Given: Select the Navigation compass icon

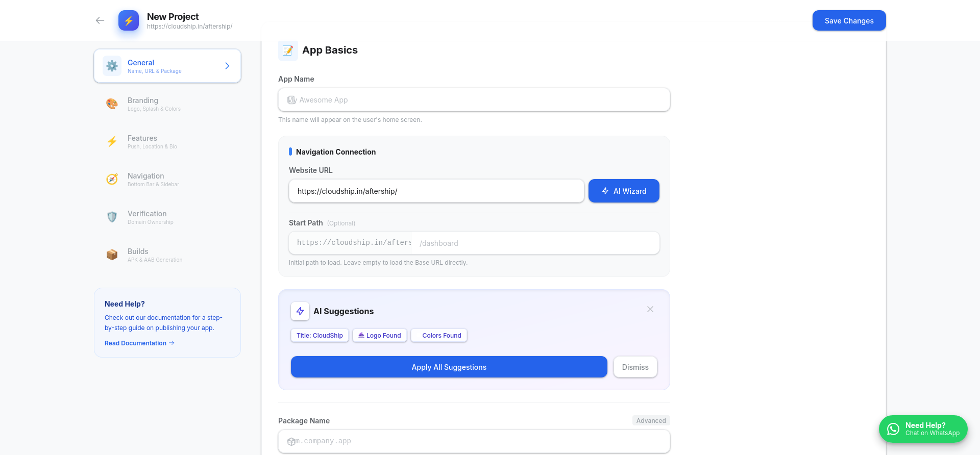Looking at the screenshot, I should click(112, 179).
